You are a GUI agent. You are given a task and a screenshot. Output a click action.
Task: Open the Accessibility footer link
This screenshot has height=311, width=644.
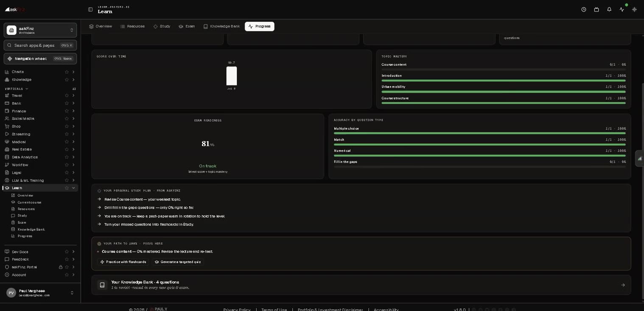click(386, 309)
